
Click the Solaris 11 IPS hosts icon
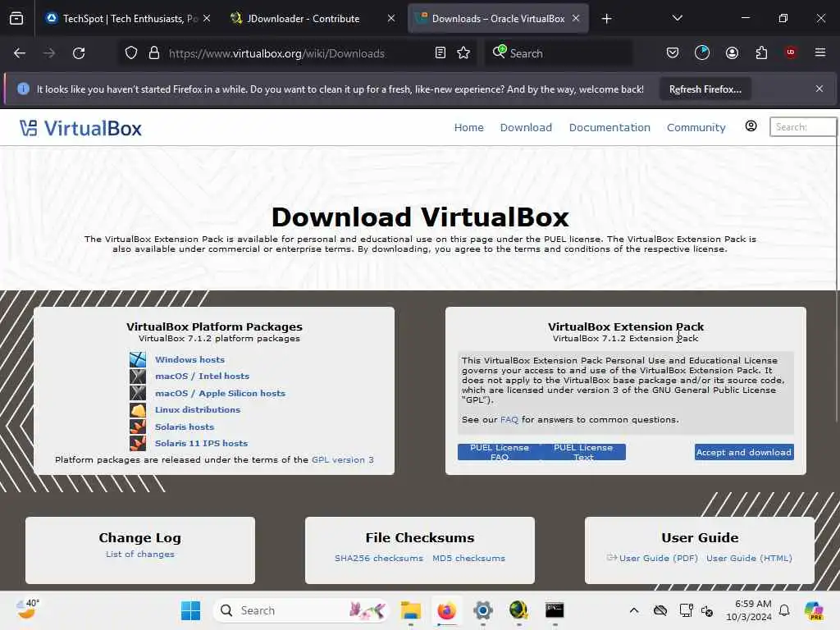pyautogui.click(x=138, y=443)
